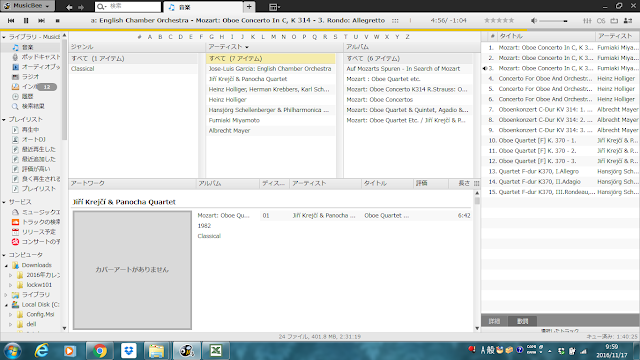Viewport: 640px width, 360px height.
Task: Open the inbox item with 12 badge
Action: point(34,87)
